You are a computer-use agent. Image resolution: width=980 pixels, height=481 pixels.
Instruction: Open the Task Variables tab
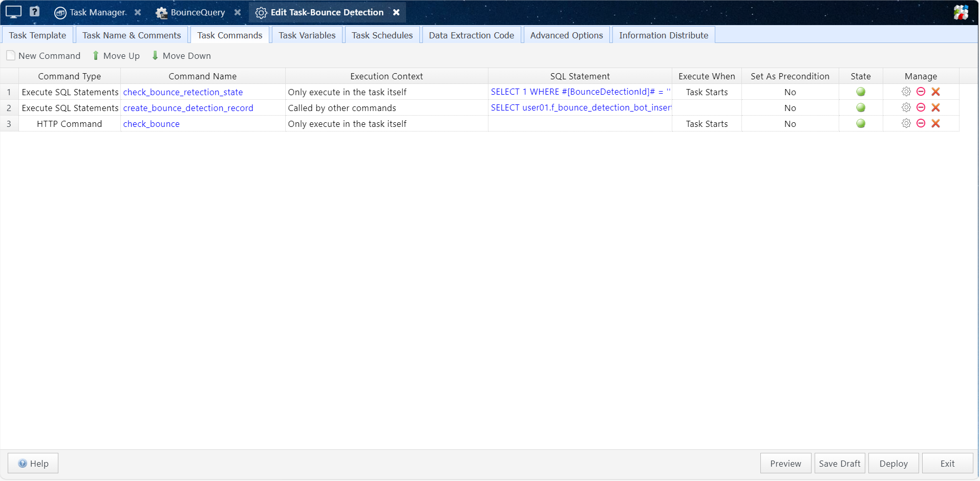click(307, 35)
